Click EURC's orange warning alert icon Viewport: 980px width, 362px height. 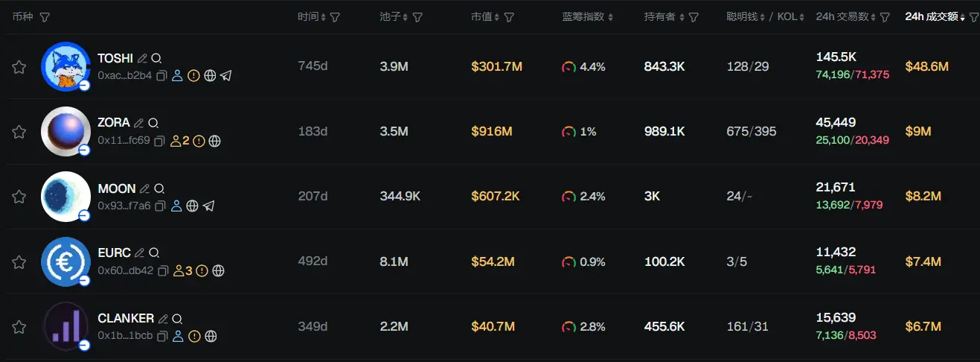coord(202,271)
